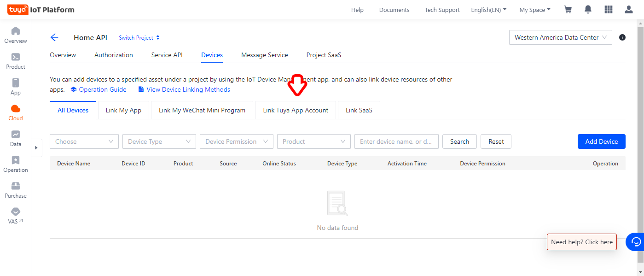Go back using the left arrow
Viewport: 644px width, 276px height.
pos(54,38)
